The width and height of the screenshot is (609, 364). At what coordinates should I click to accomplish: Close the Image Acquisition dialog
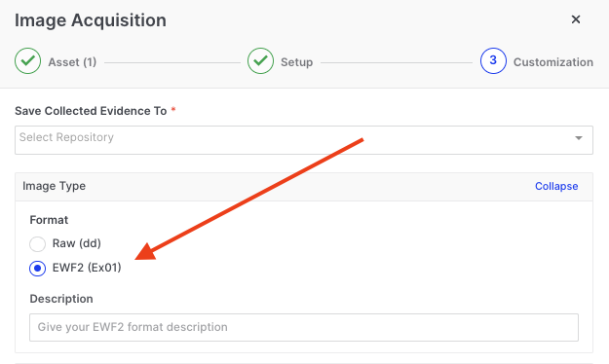[x=576, y=19]
